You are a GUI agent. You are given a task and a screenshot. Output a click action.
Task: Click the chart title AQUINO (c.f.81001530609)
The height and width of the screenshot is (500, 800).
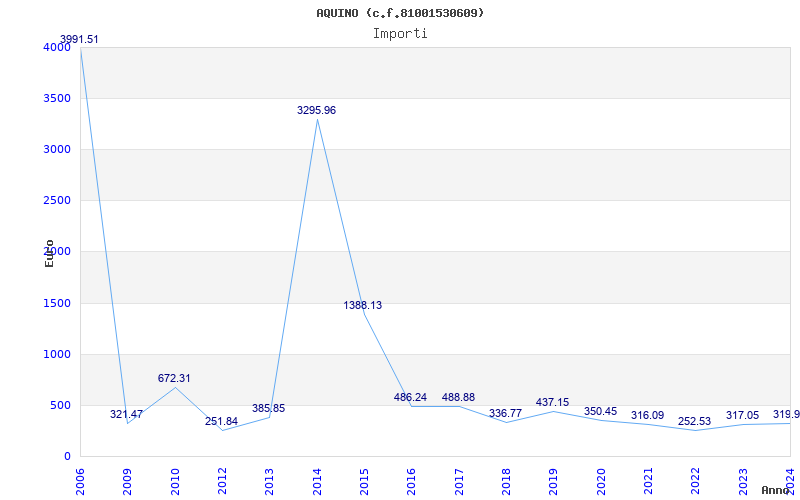point(400,13)
